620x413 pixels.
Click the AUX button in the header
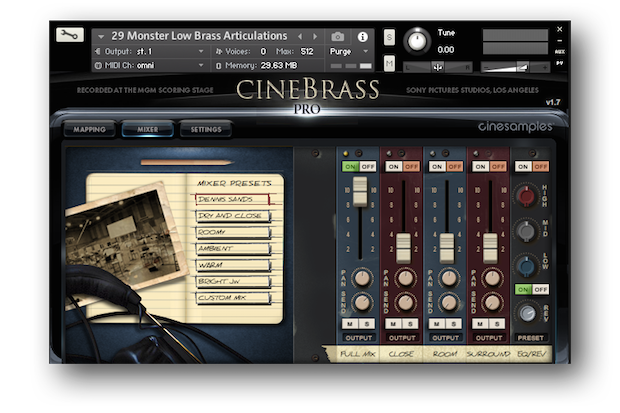pos(560,52)
